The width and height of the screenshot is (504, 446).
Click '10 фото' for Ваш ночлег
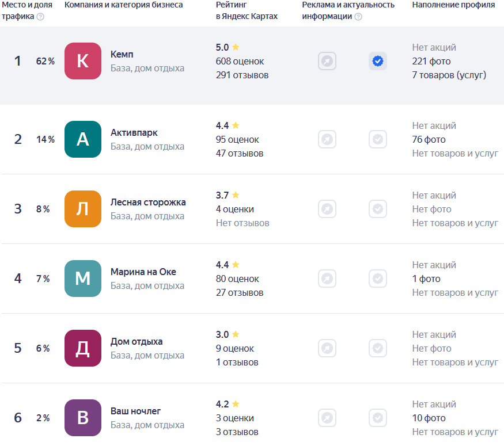429,418
